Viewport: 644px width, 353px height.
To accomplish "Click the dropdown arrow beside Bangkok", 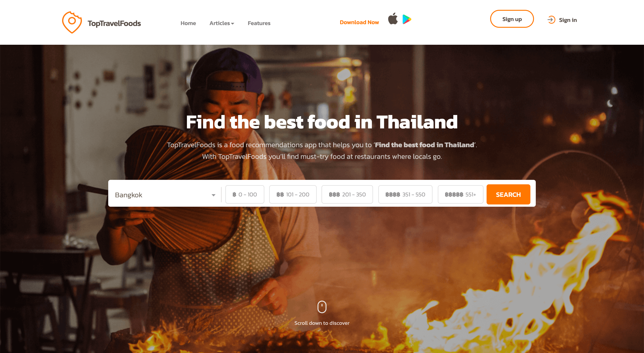I will [x=213, y=195].
